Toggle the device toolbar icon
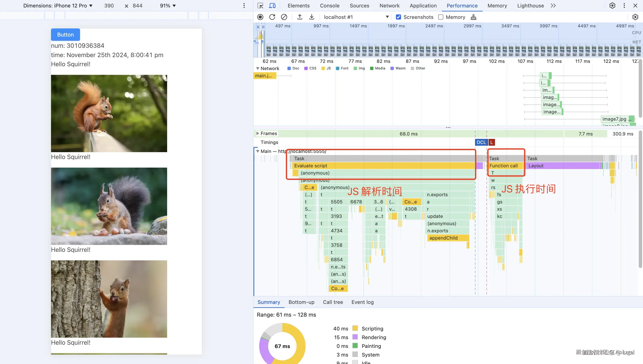 tap(272, 6)
